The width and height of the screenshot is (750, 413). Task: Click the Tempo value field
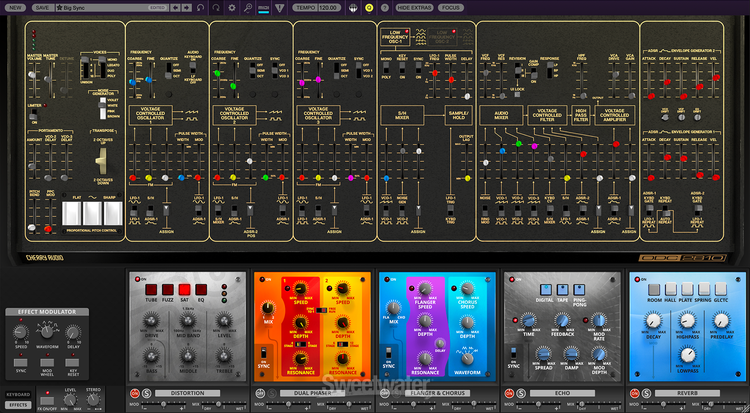(x=326, y=7)
